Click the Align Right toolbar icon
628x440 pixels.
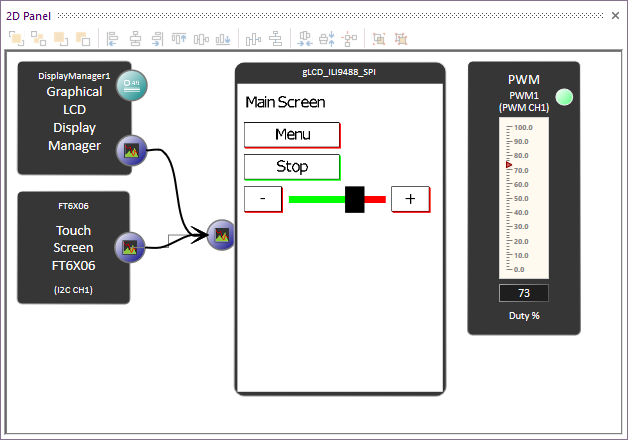[157, 39]
